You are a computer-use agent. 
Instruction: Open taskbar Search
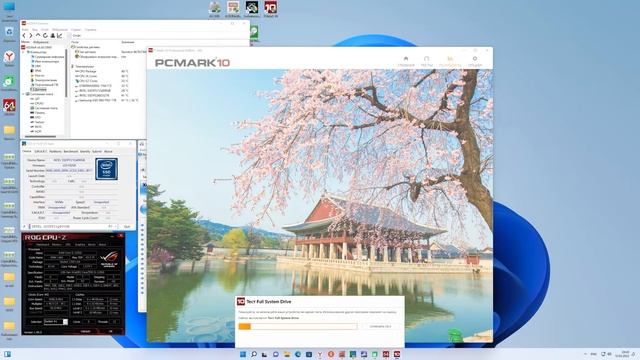tap(254, 354)
